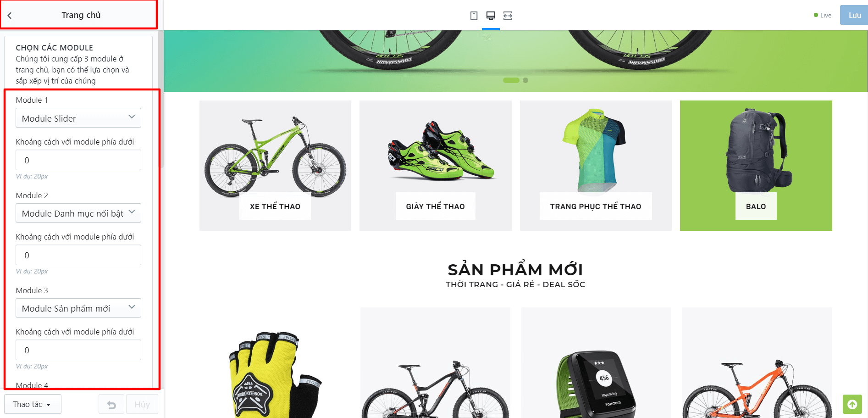
Task: Open the Thao tác actions menu
Action: pos(33,404)
